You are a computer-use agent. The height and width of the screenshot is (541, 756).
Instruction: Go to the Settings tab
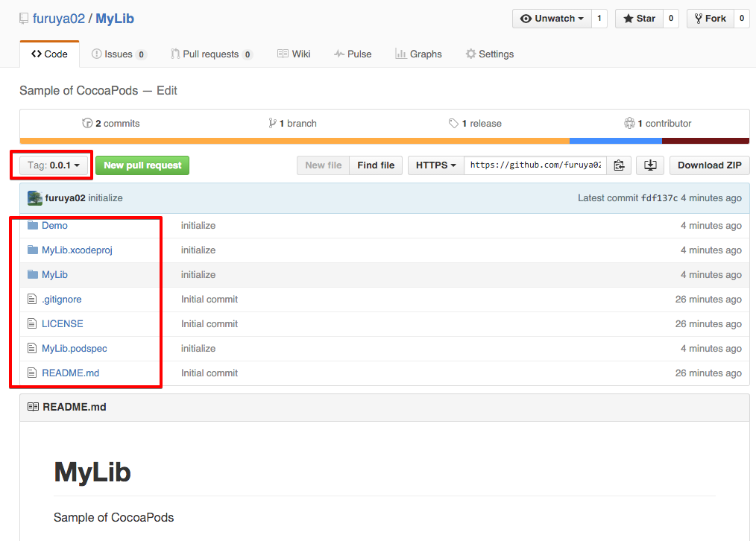489,54
